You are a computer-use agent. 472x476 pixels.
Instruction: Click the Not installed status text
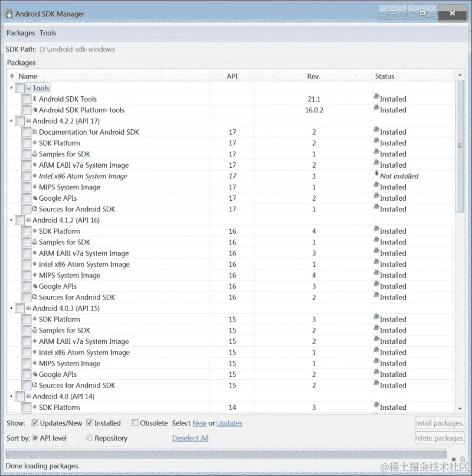tap(399, 176)
